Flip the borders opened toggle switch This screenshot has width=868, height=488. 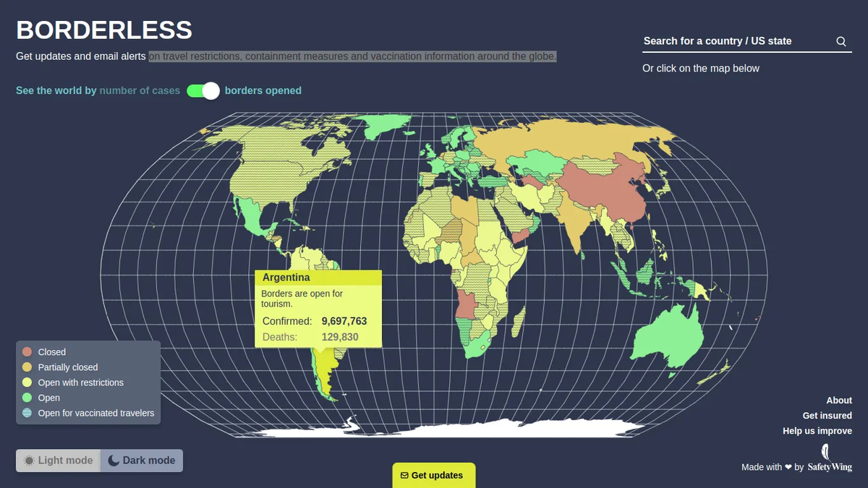pos(202,90)
